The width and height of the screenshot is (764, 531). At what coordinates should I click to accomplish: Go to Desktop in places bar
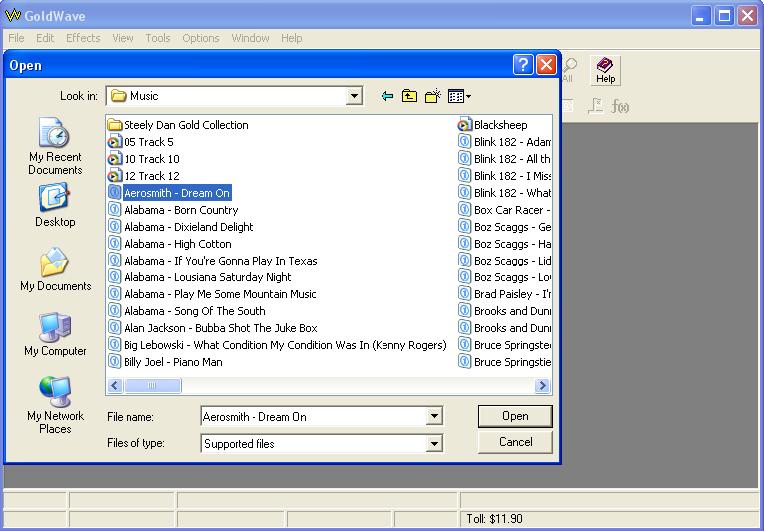click(x=55, y=206)
